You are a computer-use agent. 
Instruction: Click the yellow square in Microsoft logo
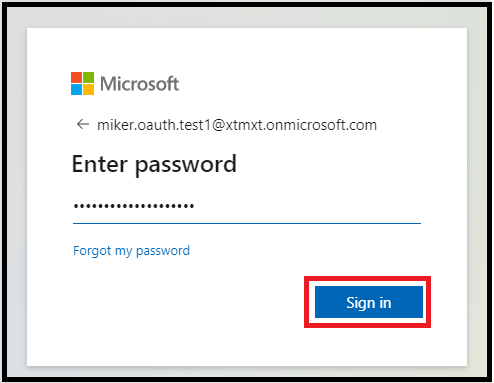[88, 89]
